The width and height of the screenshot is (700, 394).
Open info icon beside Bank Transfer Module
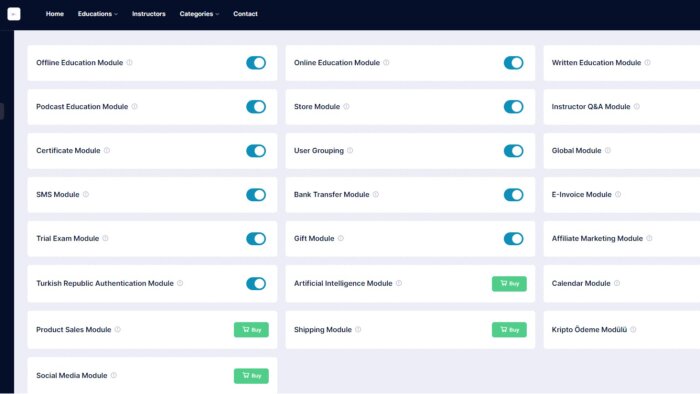click(376, 194)
